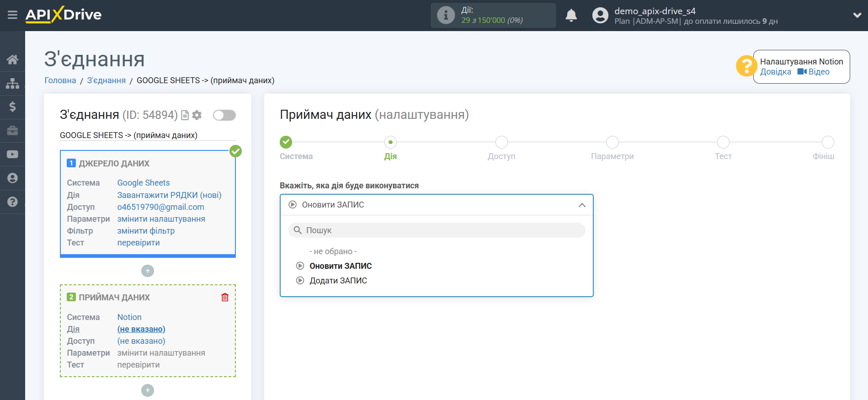The width and height of the screenshot is (868, 400).
Task: Go to Система wizard step
Action: coord(286,142)
